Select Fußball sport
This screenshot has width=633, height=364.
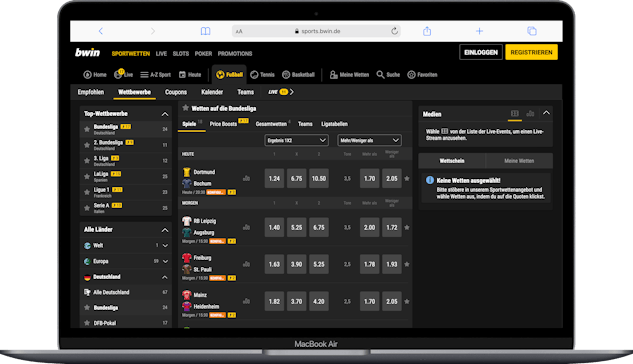coord(229,75)
